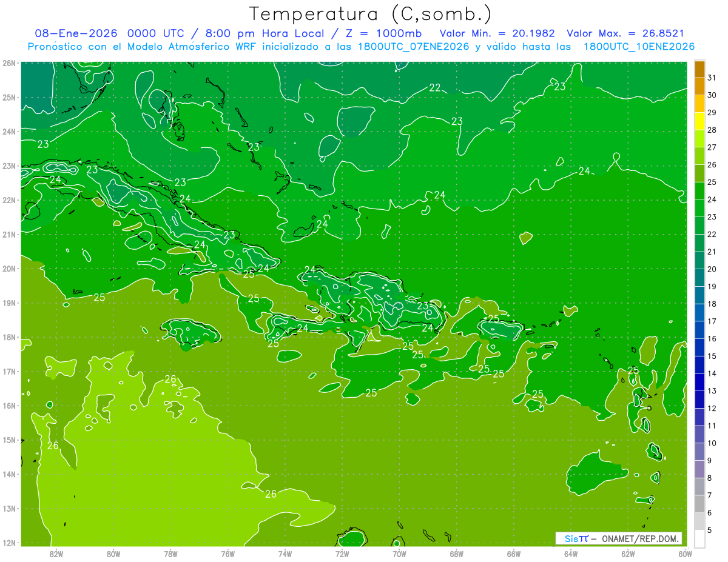Screen dimensions: 728x562
Task: Click the 60W longitude axis label
Action: 684,553
